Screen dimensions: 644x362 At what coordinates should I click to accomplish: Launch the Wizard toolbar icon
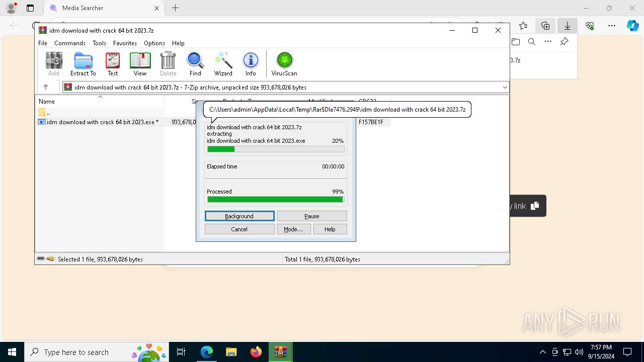coord(223,64)
